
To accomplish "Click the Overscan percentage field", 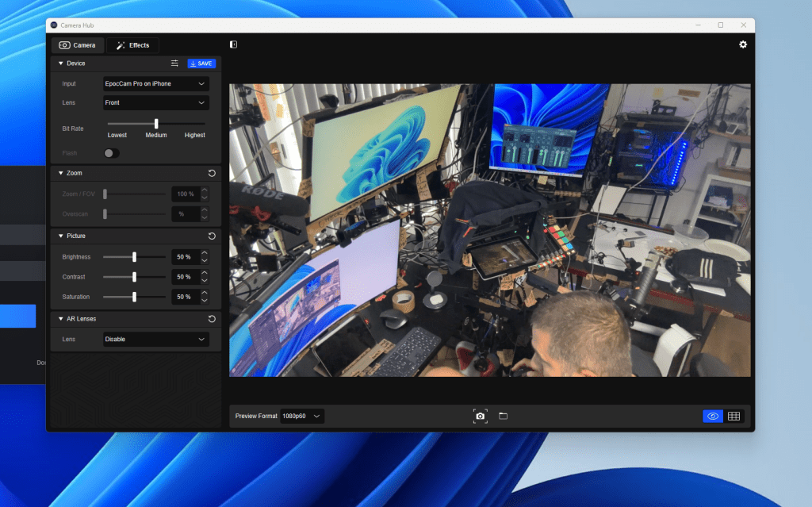I will point(186,213).
